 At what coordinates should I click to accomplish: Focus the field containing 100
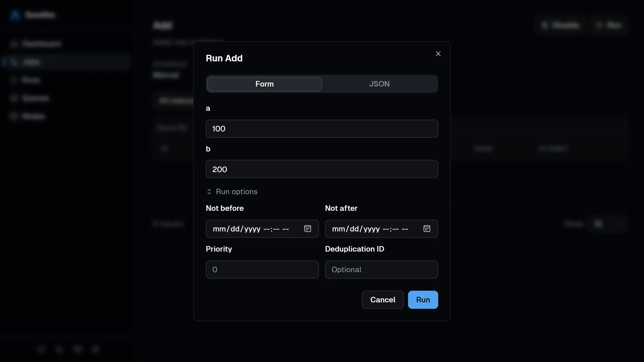pyautogui.click(x=322, y=129)
